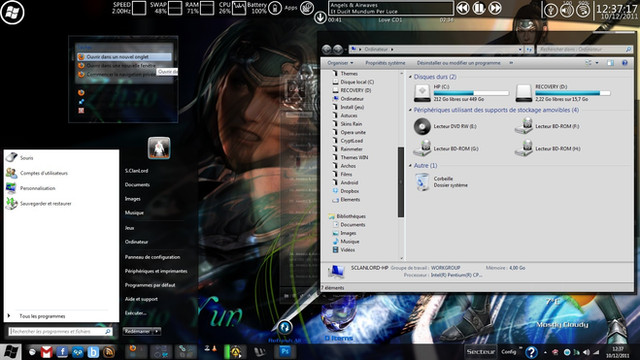Click the blue question mark taskbar icon
Image resolution: width=640 pixels, height=360 pixels.
[x=531, y=352]
